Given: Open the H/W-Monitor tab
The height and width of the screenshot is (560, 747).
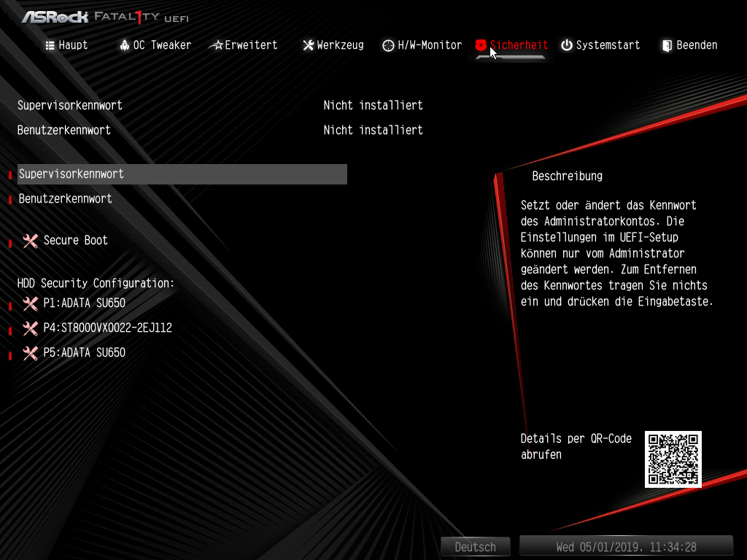Looking at the screenshot, I should click(x=422, y=45).
